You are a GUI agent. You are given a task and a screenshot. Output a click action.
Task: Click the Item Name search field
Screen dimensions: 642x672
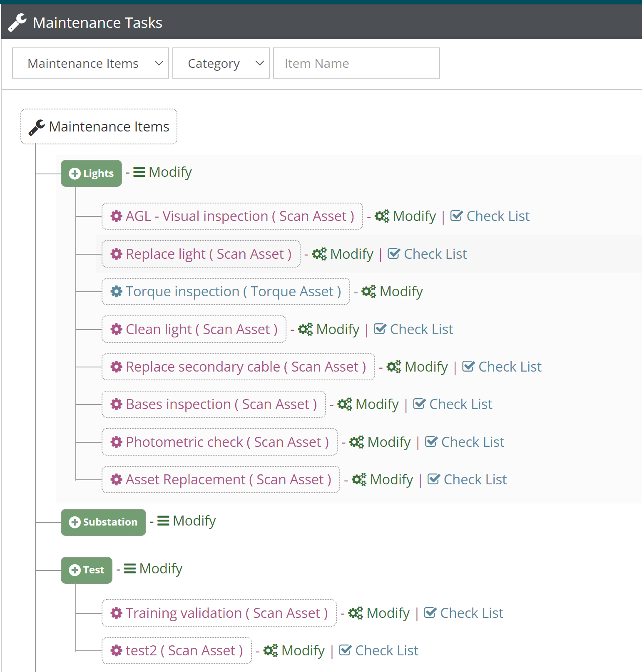(x=356, y=63)
